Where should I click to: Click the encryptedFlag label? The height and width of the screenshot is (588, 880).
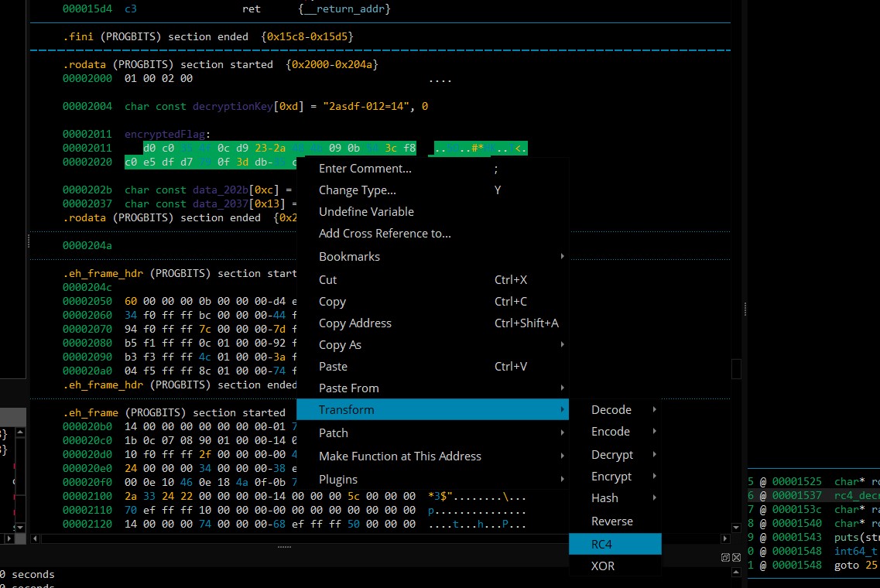(x=165, y=134)
